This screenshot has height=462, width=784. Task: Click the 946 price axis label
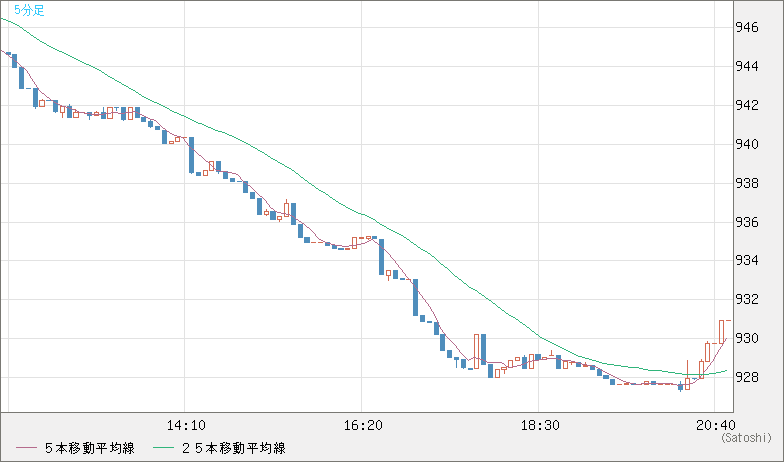pyautogui.click(x=746, y=28)
